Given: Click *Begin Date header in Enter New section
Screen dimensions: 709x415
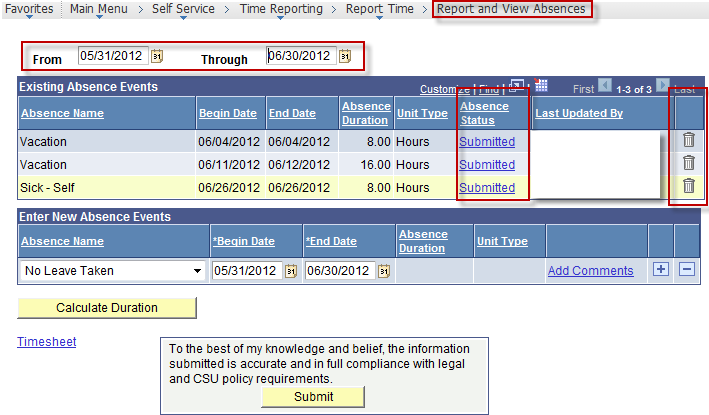Looking at the screenshot, I should [244, 241].
